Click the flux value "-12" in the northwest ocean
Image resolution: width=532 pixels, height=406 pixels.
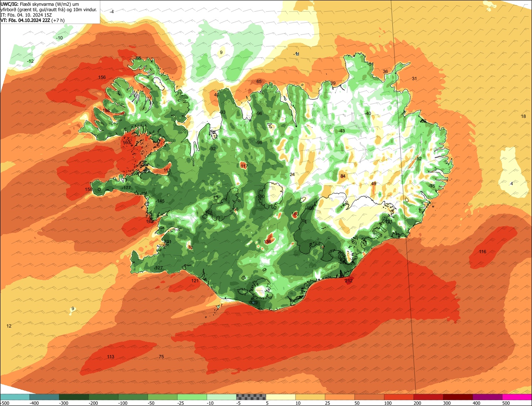tap(30, 61)
